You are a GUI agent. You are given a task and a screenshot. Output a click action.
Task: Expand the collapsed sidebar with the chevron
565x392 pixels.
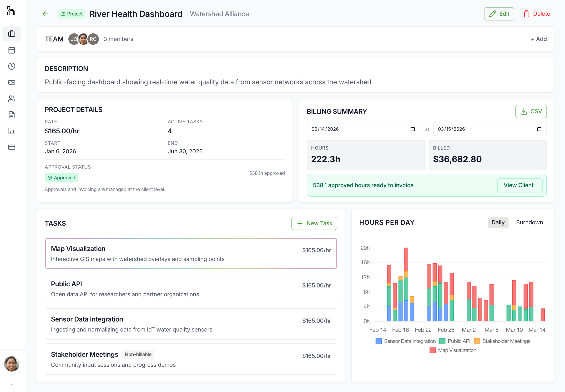coord(11,384)
